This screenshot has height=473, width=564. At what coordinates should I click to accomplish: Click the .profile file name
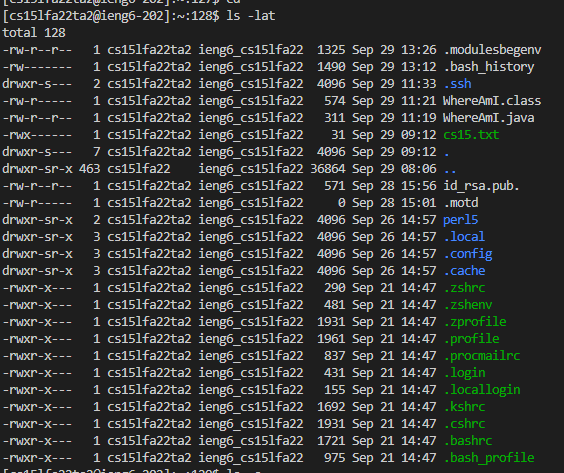[471, 339]
